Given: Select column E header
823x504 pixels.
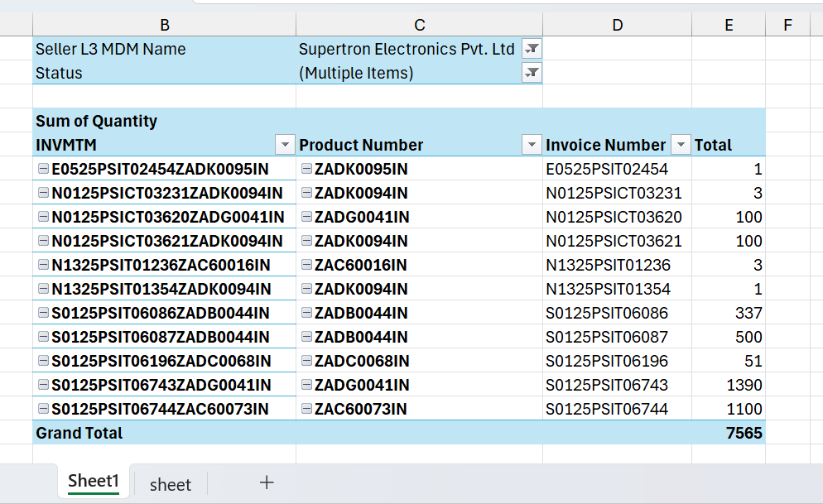Looking at the screenshot, I should tap(728, 25).
